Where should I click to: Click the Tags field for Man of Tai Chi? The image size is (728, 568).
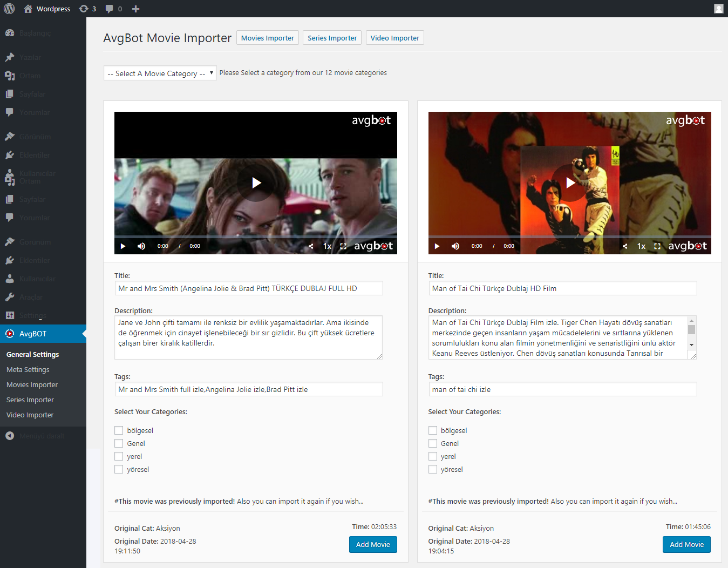point(562,389)
